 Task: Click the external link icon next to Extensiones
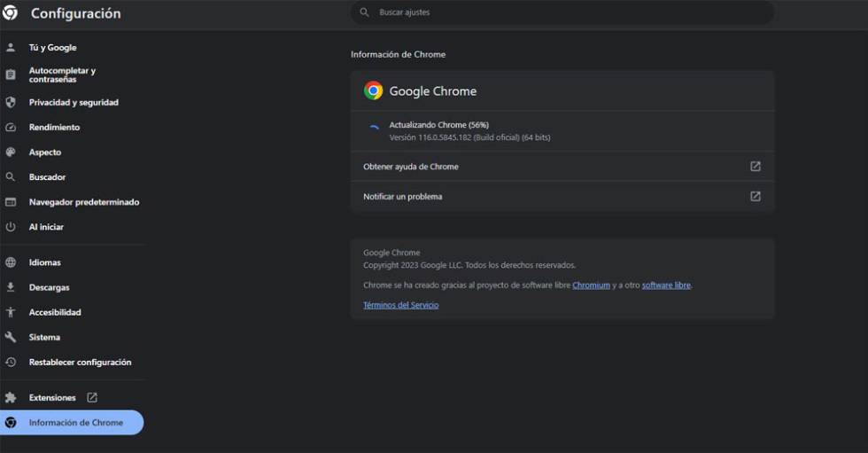[x=92, y=397]
